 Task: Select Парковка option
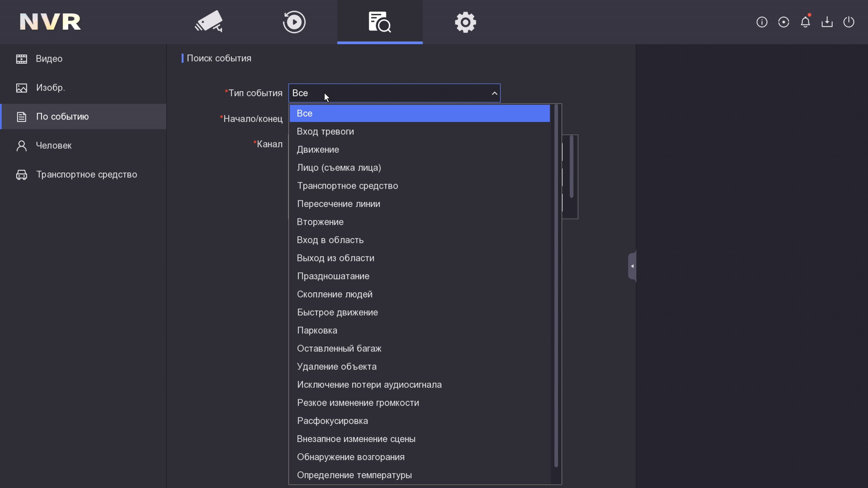coord(420,331)
